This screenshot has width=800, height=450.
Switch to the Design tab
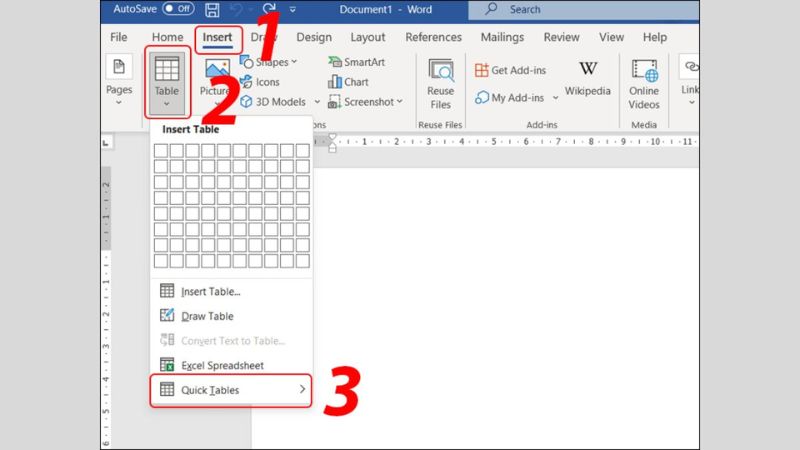tap(314, 37)
